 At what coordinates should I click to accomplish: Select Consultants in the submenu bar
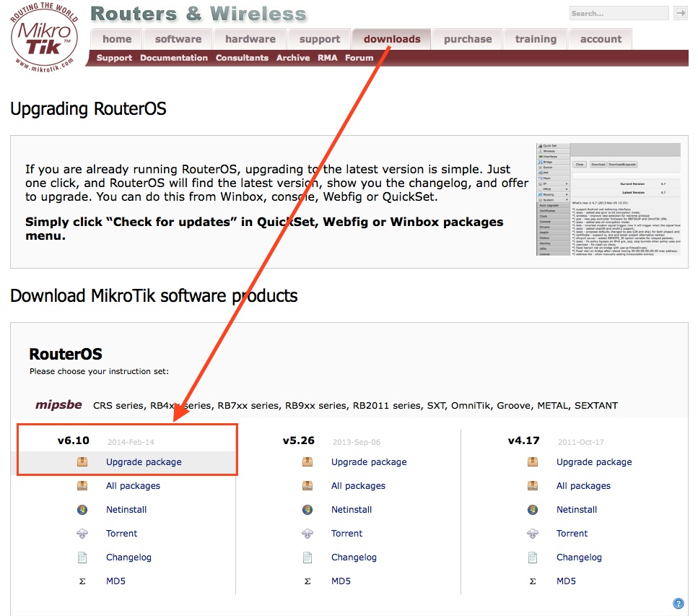(x=242, y=58)
